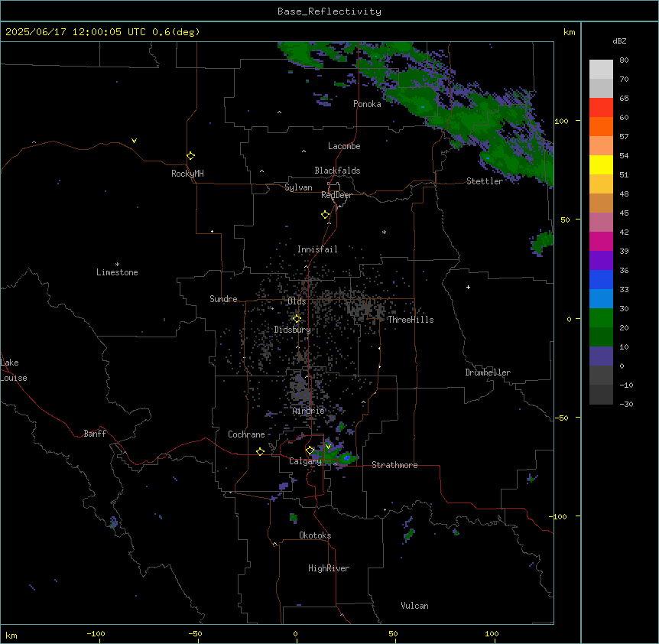The image size is (659, 644).
Task: Click the HighRiver town label
Action: (329, 568)
